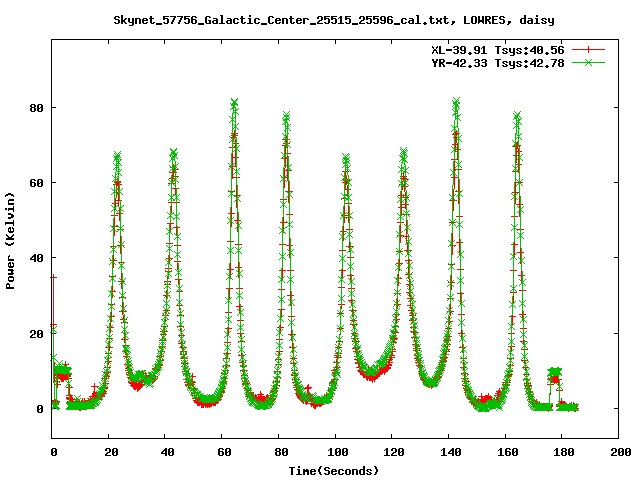Click x-axis tick label 200
Screen dimensions: 640x480
click(x=621, y=452)
